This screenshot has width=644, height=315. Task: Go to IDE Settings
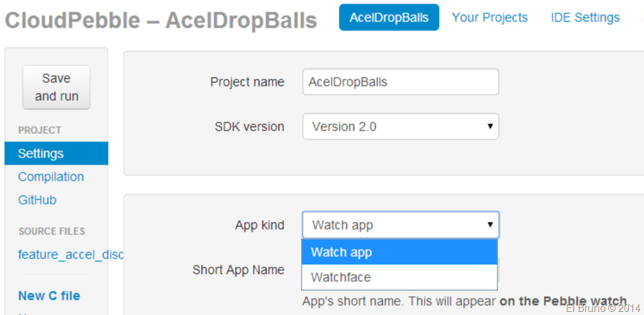coord(585,18)
